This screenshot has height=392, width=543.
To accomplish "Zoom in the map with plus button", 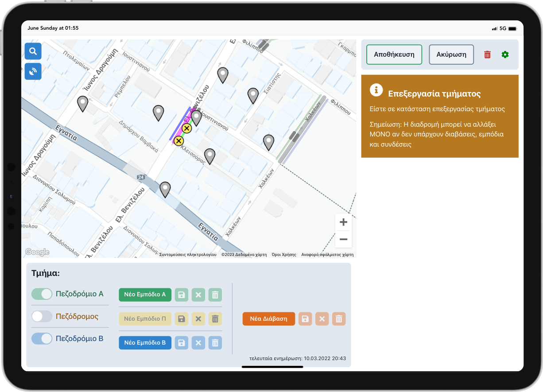I will (x=343, y=222).
